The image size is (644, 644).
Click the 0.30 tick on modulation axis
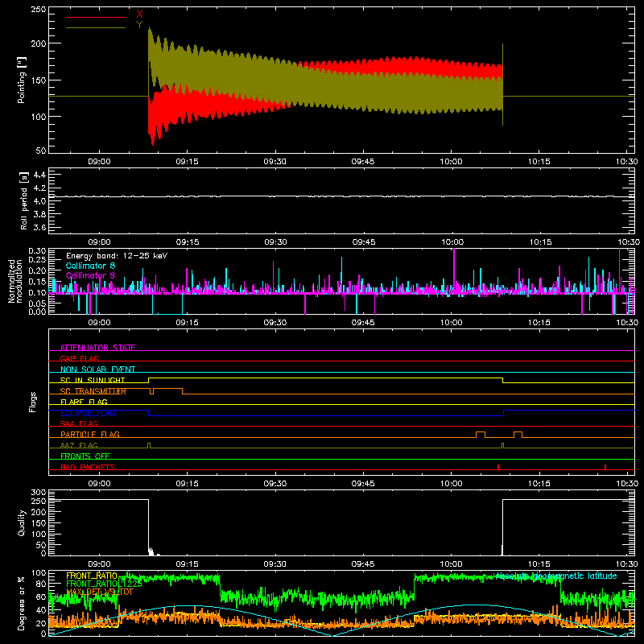(x=37, y=250)
